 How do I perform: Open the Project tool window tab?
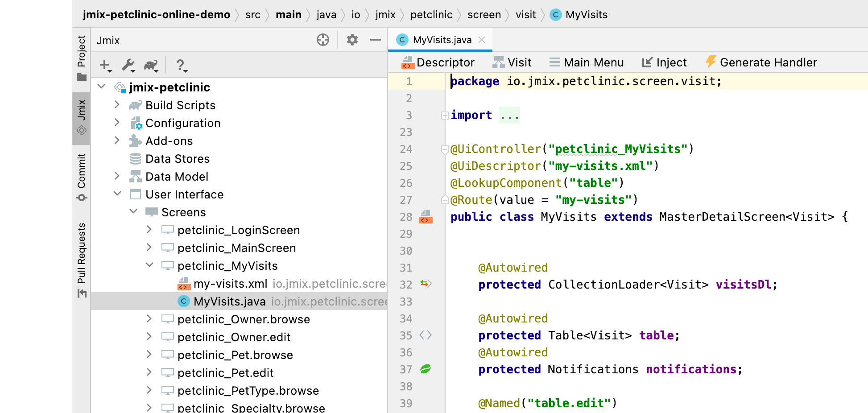point(82,57)
